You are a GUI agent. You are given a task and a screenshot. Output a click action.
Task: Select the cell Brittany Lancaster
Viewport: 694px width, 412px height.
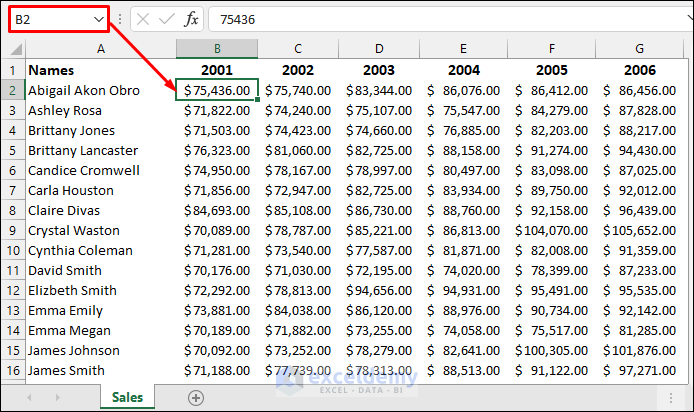[x=101, y=150]
